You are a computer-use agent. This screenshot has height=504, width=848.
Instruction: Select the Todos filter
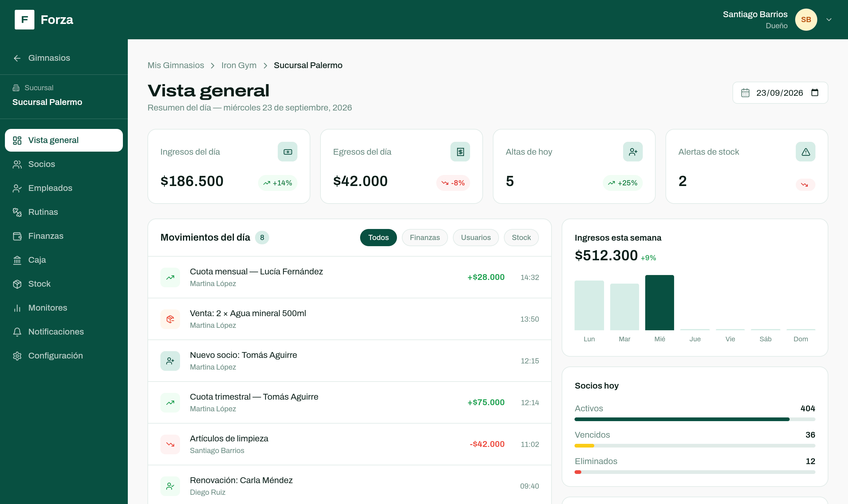point(378,238)
